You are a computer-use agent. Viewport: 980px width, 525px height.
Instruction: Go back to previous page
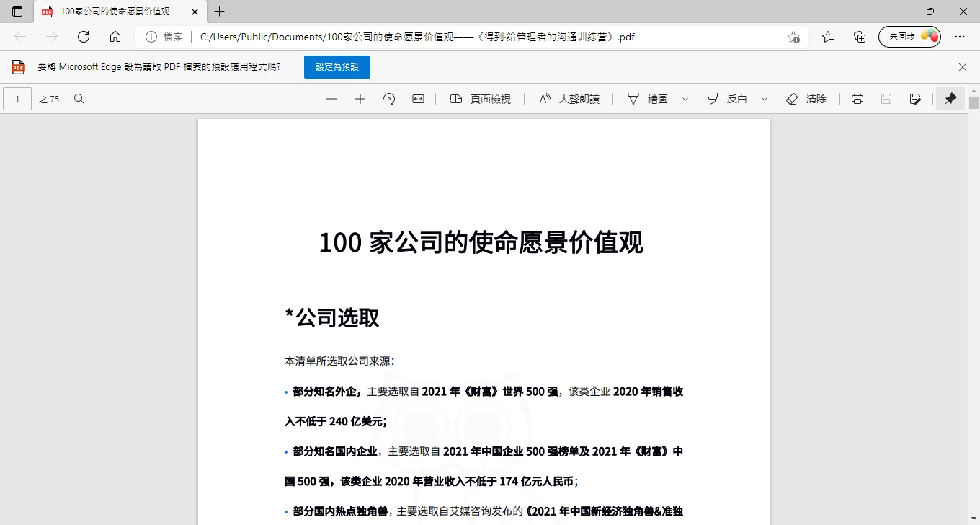pyautogui.click(x=20, y=37)
